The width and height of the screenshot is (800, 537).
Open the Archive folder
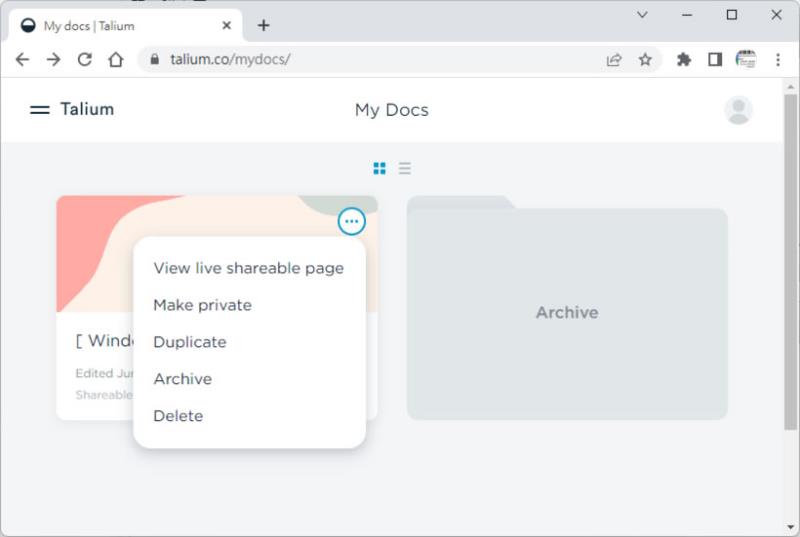click(567, 308)
